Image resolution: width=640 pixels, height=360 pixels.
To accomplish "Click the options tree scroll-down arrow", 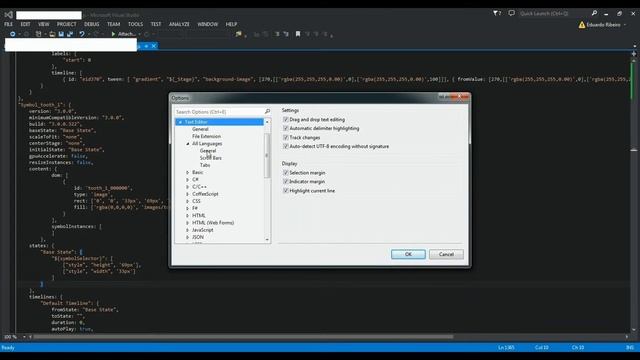I will click(267, 240).
